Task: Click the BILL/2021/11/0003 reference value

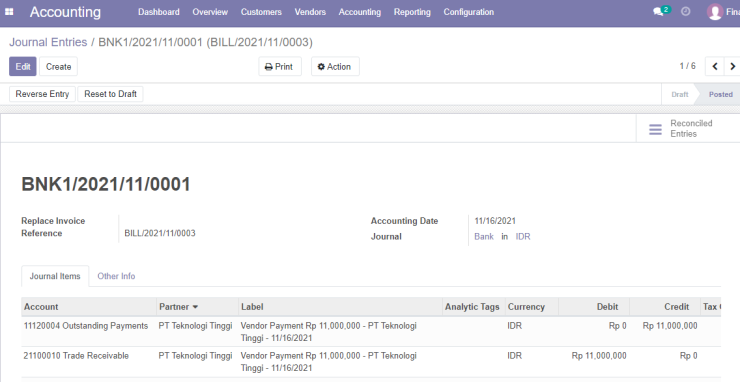Action: pos(160,233)
